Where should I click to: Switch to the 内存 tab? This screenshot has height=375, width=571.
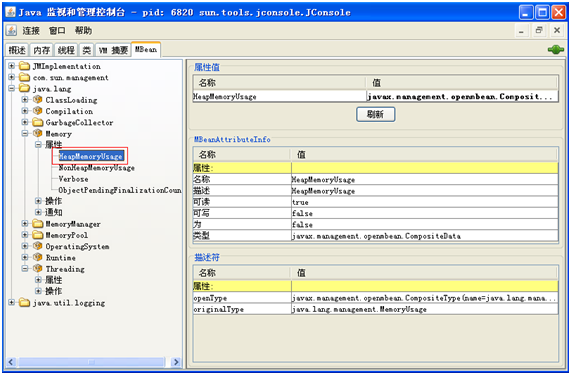[41, 50]
